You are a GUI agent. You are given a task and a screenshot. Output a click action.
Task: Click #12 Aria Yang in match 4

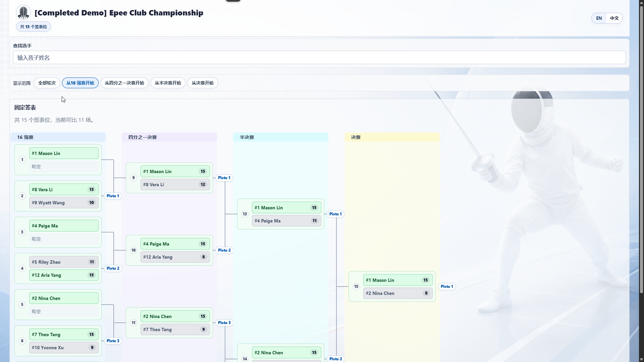click(x=64, y=275)
